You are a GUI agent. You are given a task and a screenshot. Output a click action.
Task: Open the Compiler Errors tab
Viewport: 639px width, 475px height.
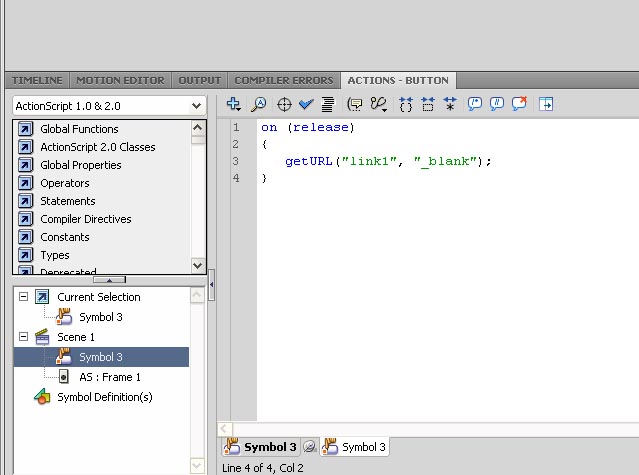pos(284,80)
